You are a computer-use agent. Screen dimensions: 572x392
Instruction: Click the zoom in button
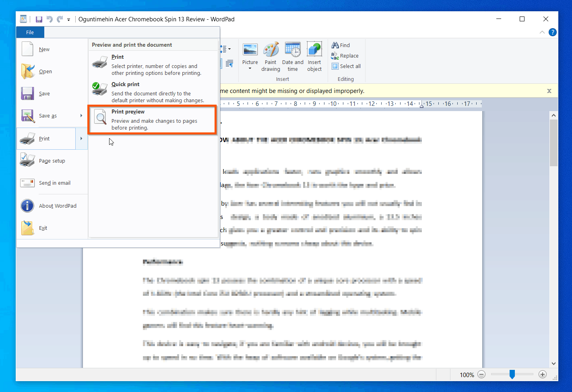click(542, 374)
